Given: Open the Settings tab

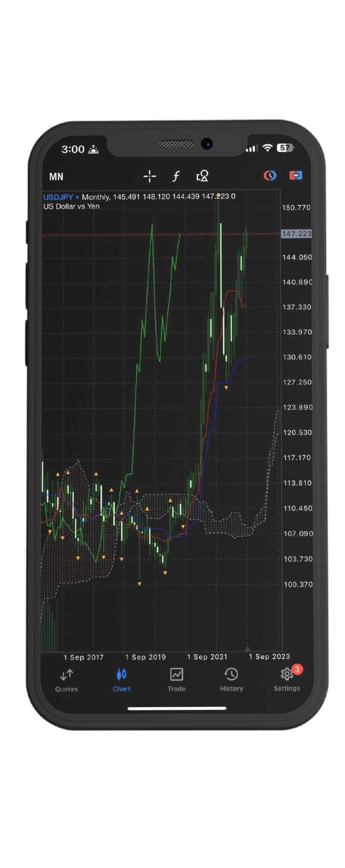Looking at the screenshot, I should (287, 680).
